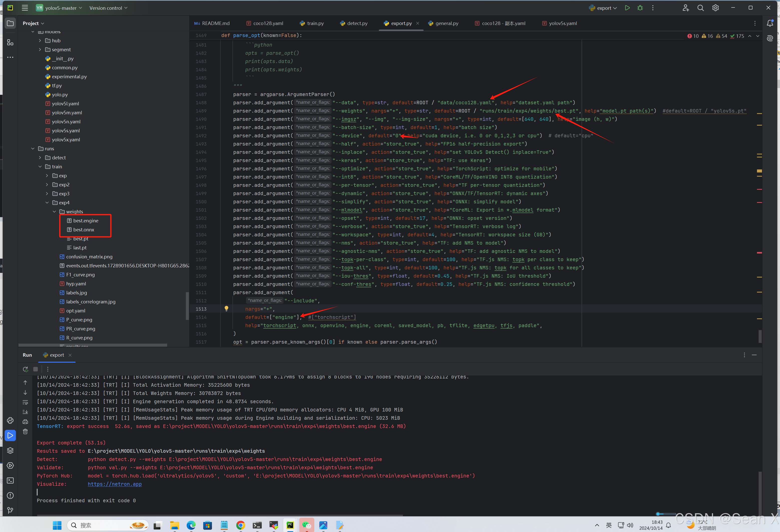Open Services tool window icon
780x532 pixels.
click(11, 465)
